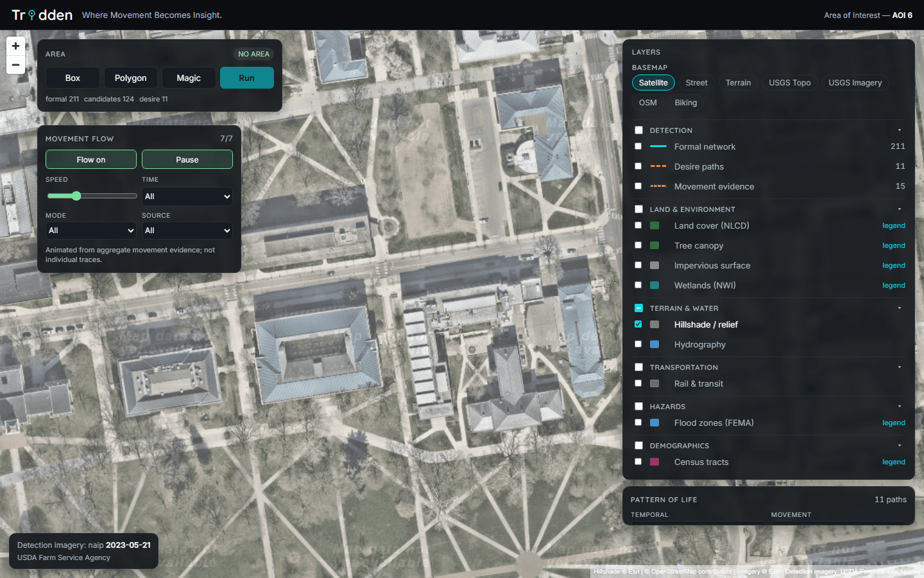This screenshot has width=924, height=578.
Task: Open the Tree canopy legend link
Action: tap(893, 245)
